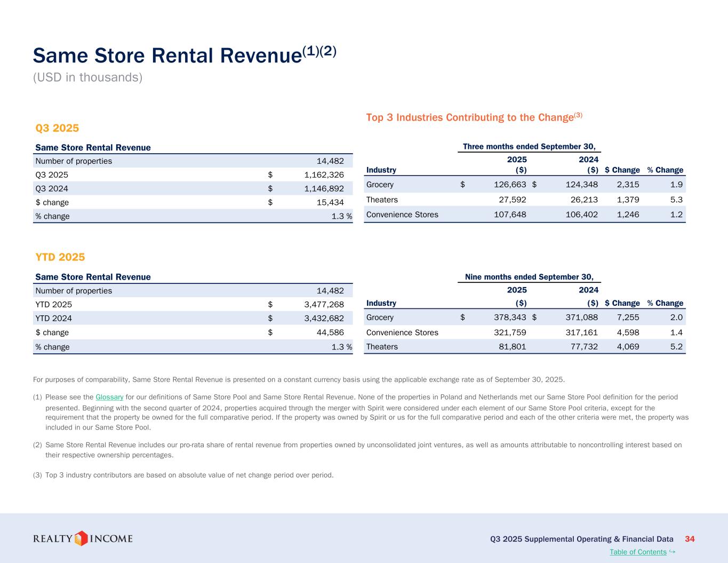Click the Nine months ended September 30 header
The image size is (728, 563).
tap(529, 276)
